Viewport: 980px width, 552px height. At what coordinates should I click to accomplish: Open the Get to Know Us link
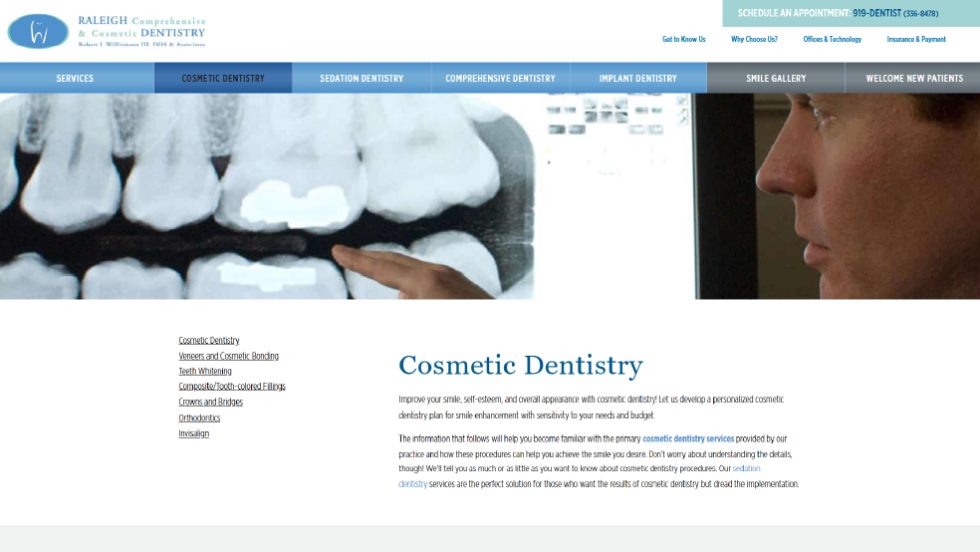(x=683, y=40)
